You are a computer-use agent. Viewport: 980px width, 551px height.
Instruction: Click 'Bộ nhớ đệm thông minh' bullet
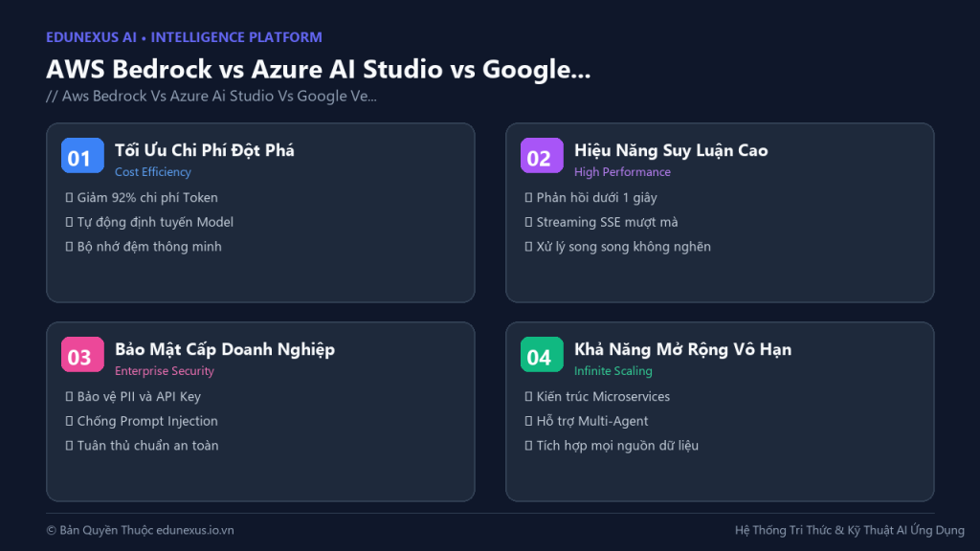[x=144, y=246]
